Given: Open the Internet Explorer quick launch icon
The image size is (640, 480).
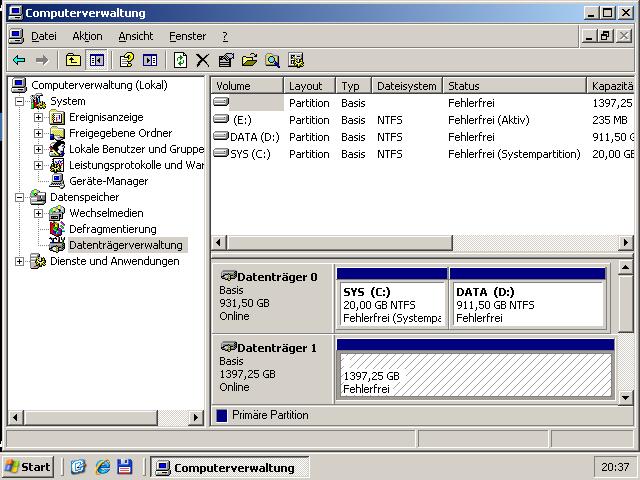Looking at the screenshot, I should point(102,467).
